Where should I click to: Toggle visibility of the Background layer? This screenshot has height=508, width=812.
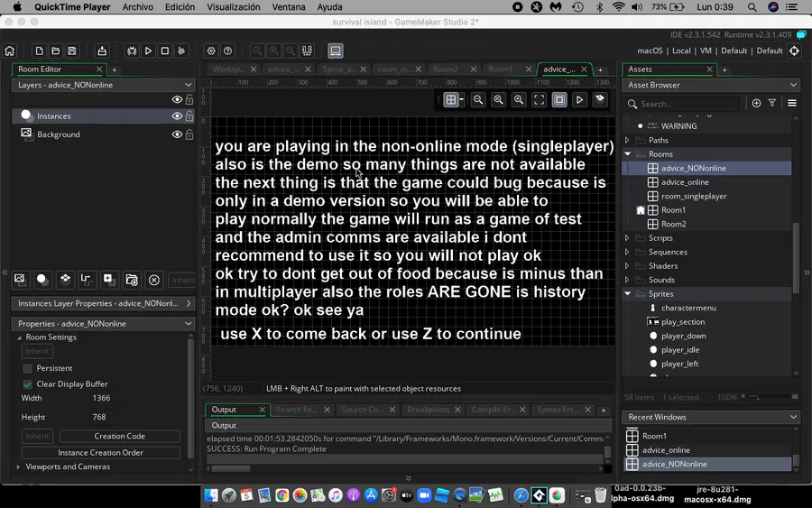coord(177,134)
